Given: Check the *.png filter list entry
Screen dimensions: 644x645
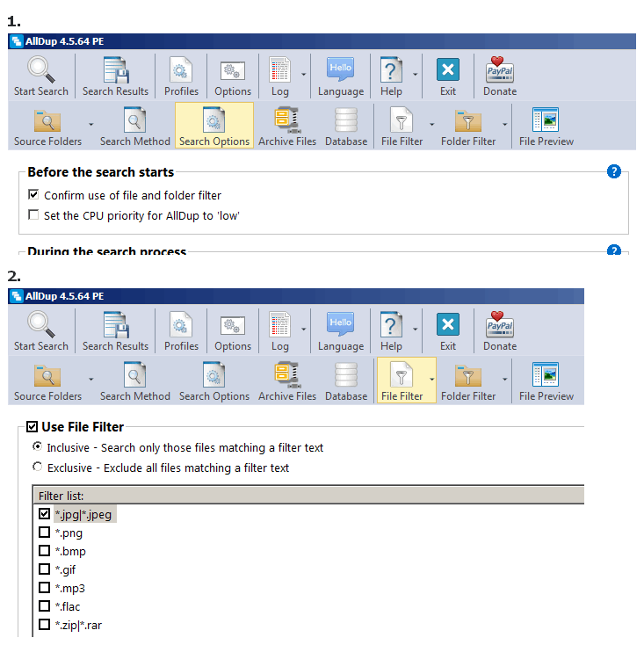Looking at the screenshot, I should click(x=44, y=533).
